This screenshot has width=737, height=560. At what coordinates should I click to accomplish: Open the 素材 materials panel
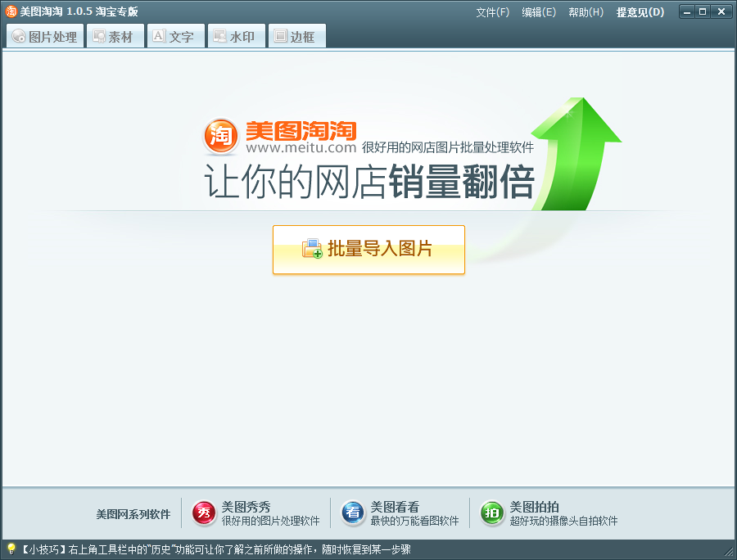click(115, 35)
